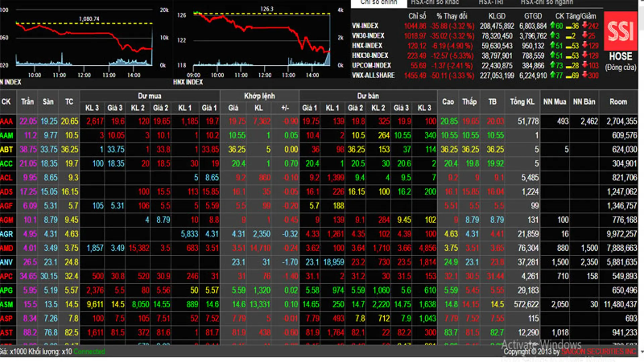
Task: Click the Khớp lệnh header
Action: (259, 96)
